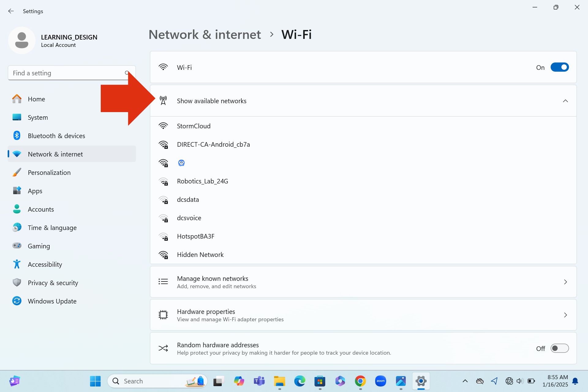Click the Find a setting search box

coord(66,73)
